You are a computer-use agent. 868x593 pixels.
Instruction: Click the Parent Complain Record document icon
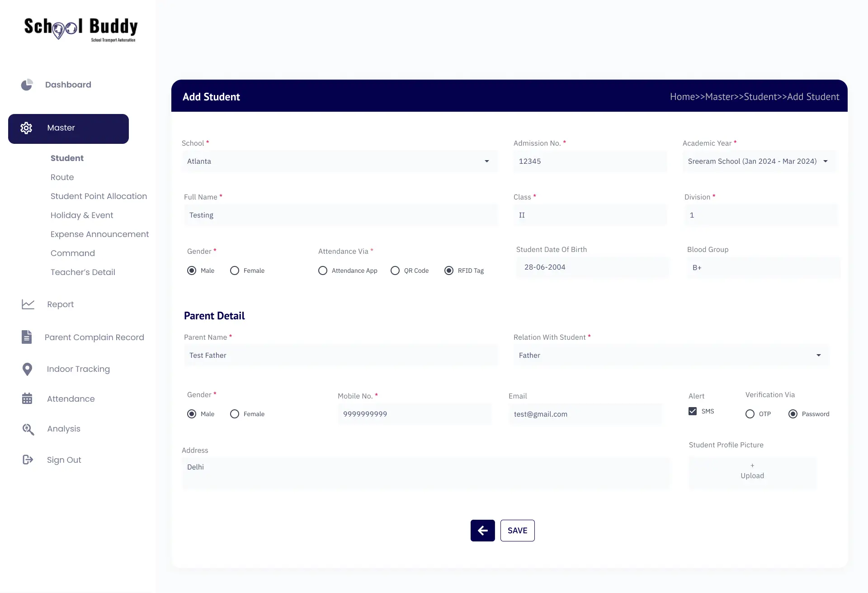27,337
